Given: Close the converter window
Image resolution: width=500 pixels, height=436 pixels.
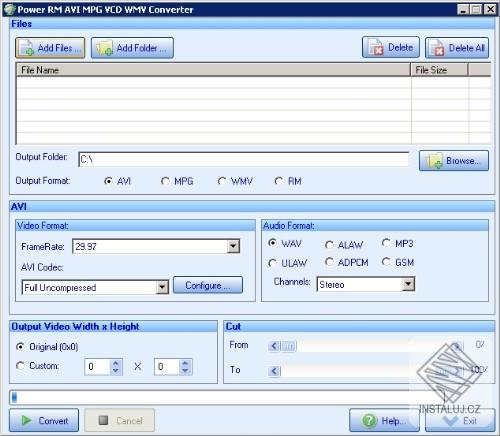Looking at the screenshot, I should 490,9.
